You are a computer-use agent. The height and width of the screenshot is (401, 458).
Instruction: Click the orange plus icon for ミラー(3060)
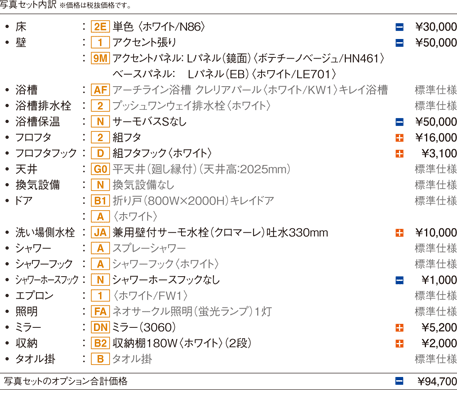coord(399,328)
